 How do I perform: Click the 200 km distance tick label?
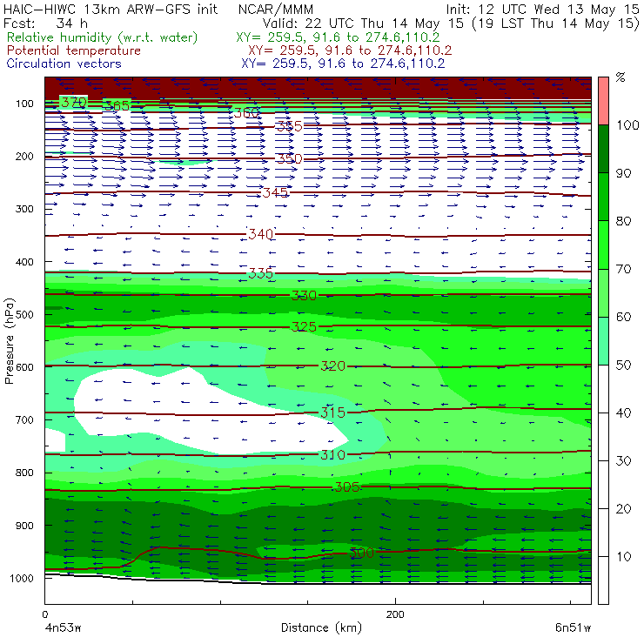395,614
